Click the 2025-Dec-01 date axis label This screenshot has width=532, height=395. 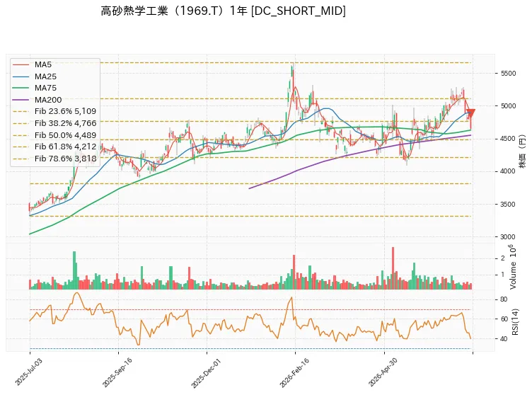point(206,373)
